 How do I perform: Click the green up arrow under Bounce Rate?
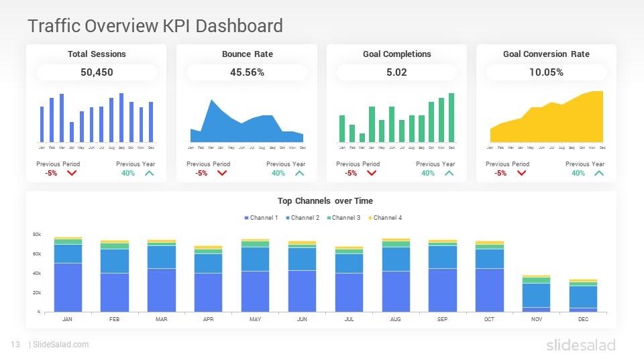point(300,173)
